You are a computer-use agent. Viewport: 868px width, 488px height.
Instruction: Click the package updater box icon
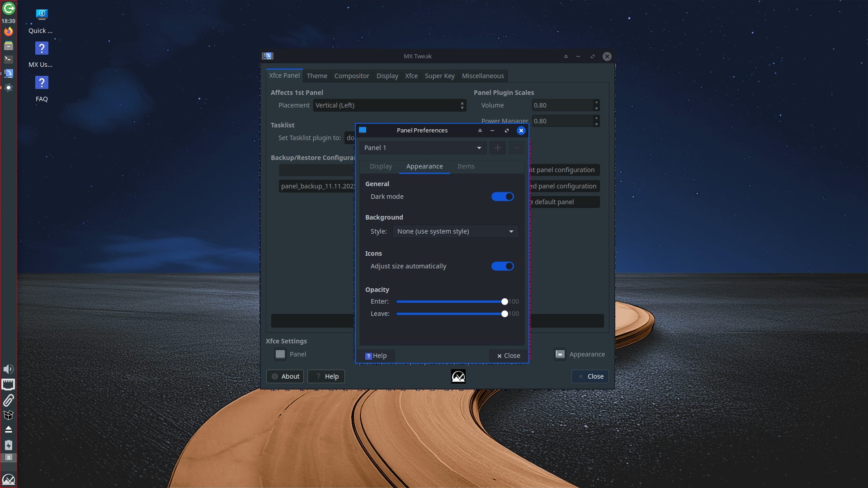[9, 415]
